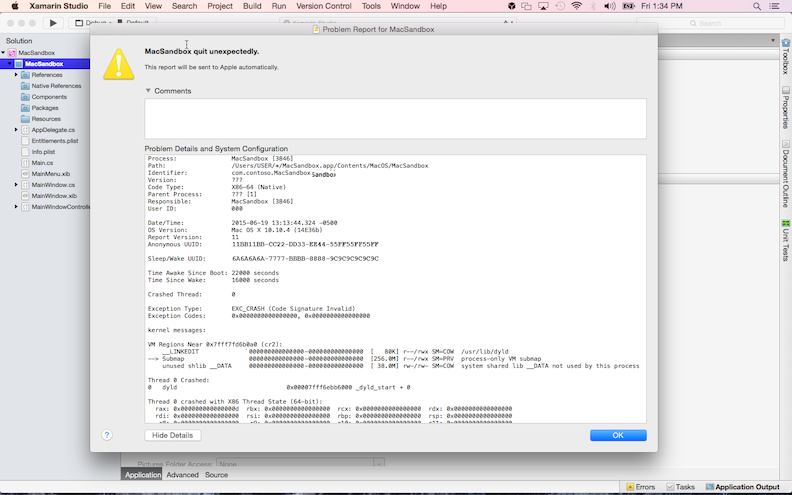792x495 pixels.
Task: Click OK in the problem report
Action: click(618, 435)
